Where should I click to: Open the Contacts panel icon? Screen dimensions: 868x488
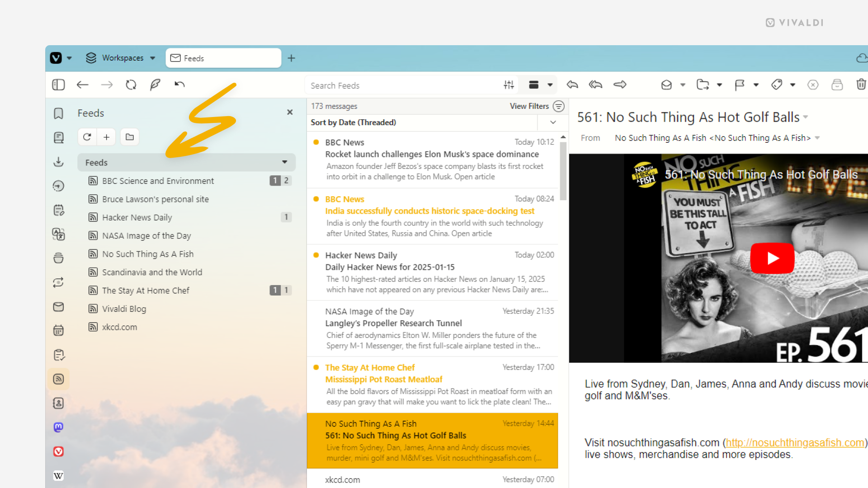(x=58, y=403)
